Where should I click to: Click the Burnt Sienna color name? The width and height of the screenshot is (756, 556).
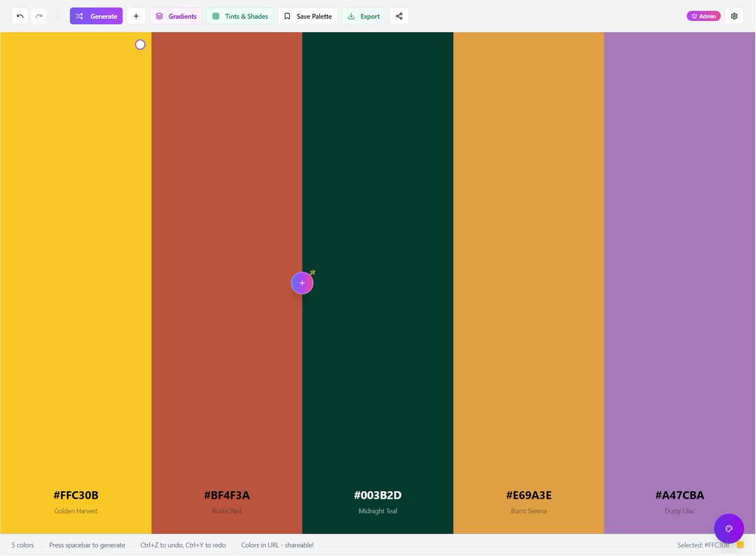click(x=529, y=511)
